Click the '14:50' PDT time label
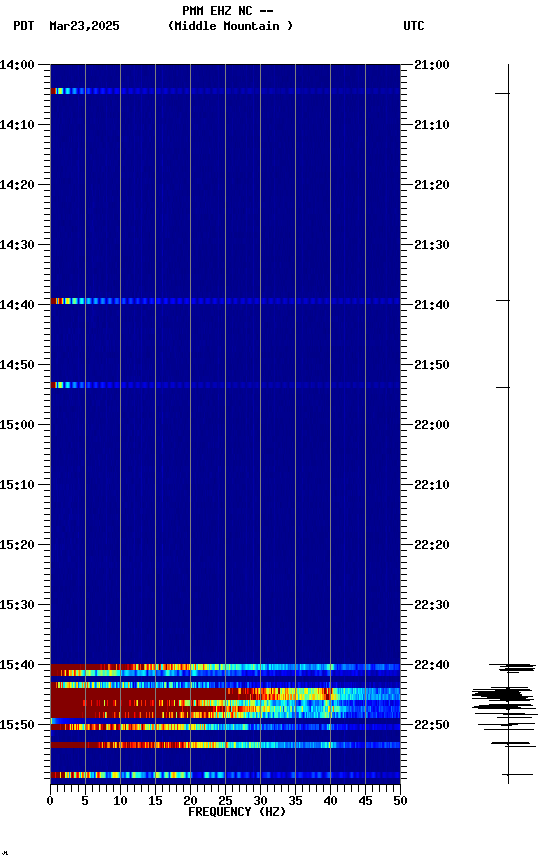Screen dimensions: 552x864 pos(17,365)
